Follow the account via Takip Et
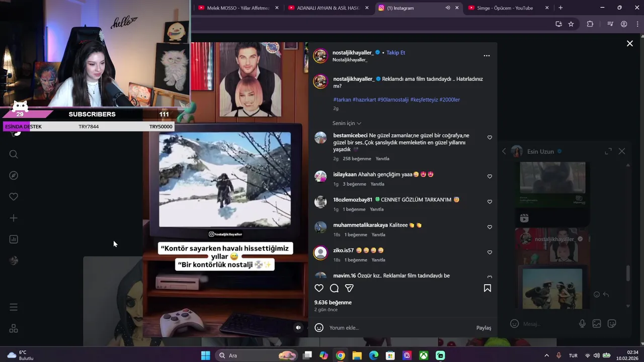644x362 pixels. [395, 52]
